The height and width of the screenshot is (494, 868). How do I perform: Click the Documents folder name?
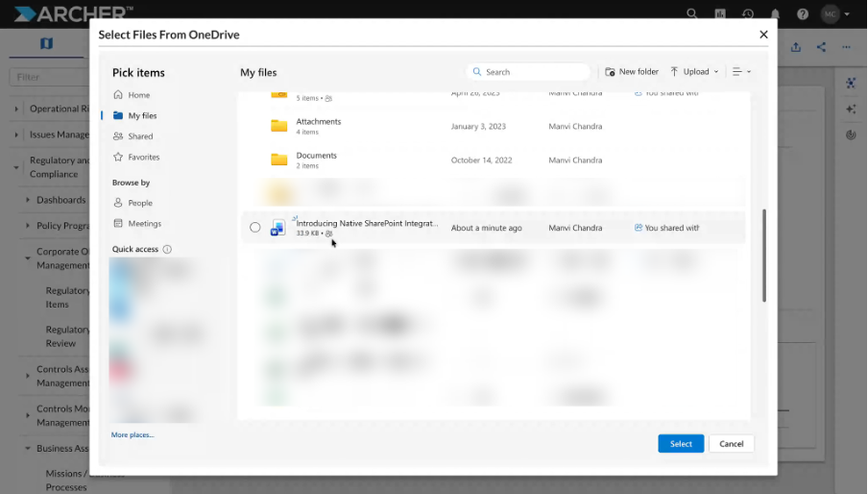click(x=316, y=155)
